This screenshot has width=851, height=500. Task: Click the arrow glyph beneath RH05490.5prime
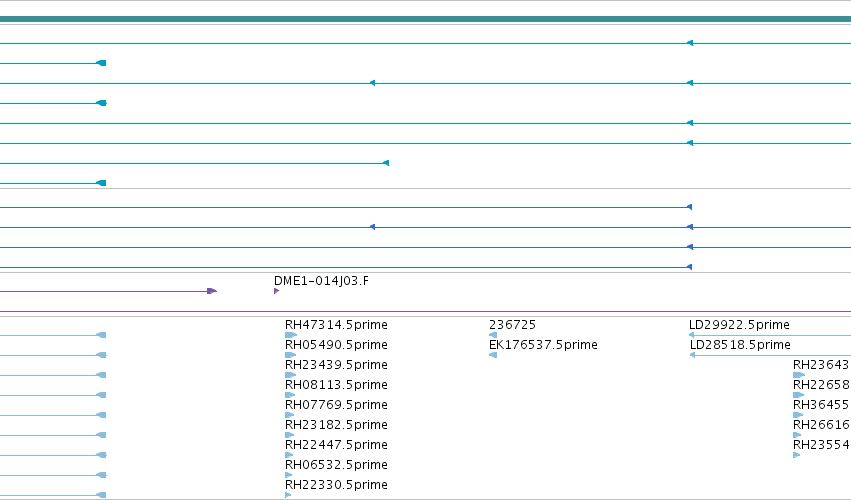[290, 355]
